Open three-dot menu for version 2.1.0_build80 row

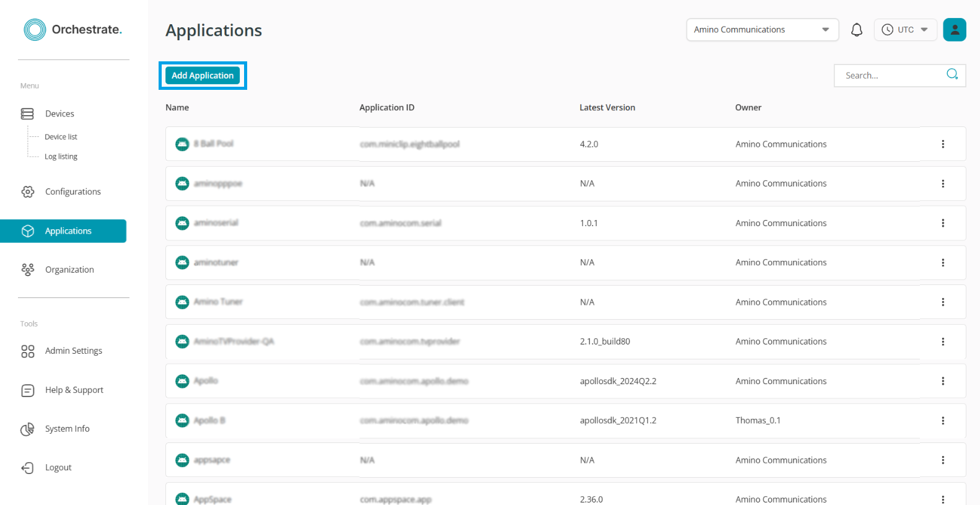pyautogui.click(x=943, y=342)
